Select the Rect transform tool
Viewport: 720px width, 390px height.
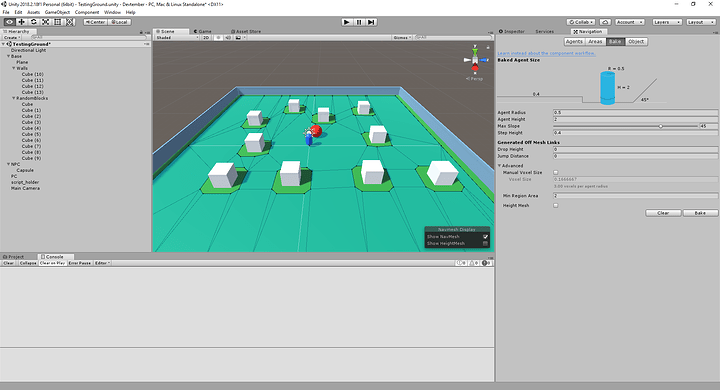(57, 22)
